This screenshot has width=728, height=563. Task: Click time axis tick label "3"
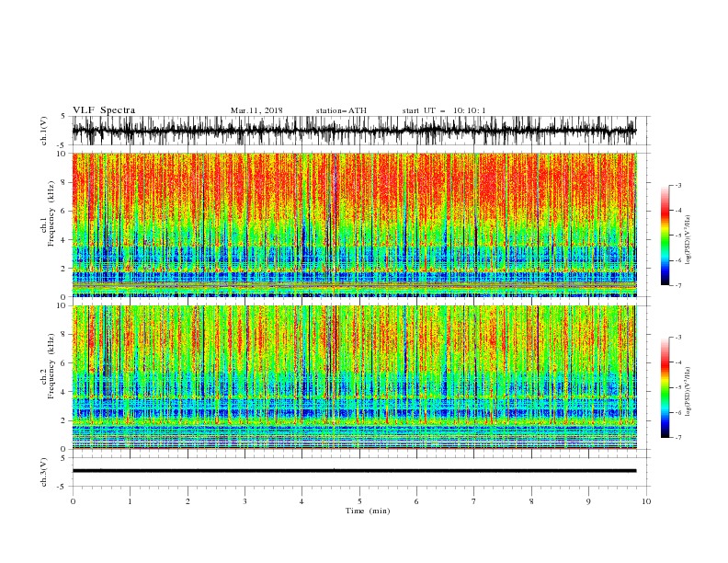[245, 501]
